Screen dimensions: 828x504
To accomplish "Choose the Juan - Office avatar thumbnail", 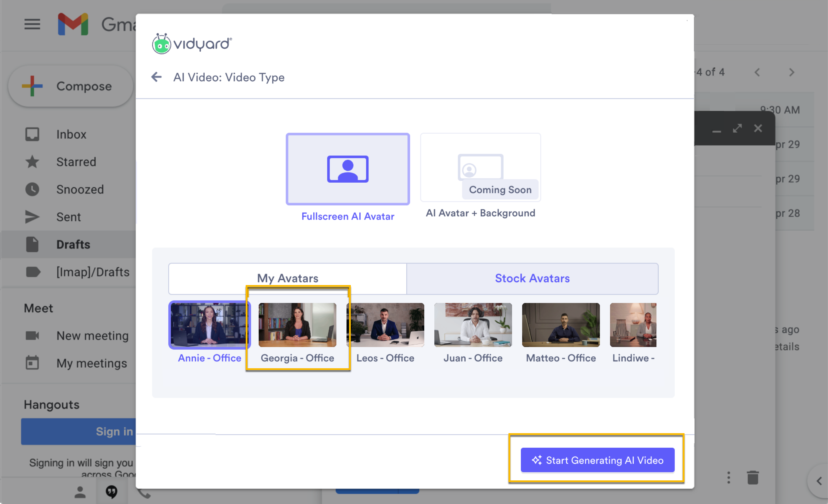I will coord(473,325).
